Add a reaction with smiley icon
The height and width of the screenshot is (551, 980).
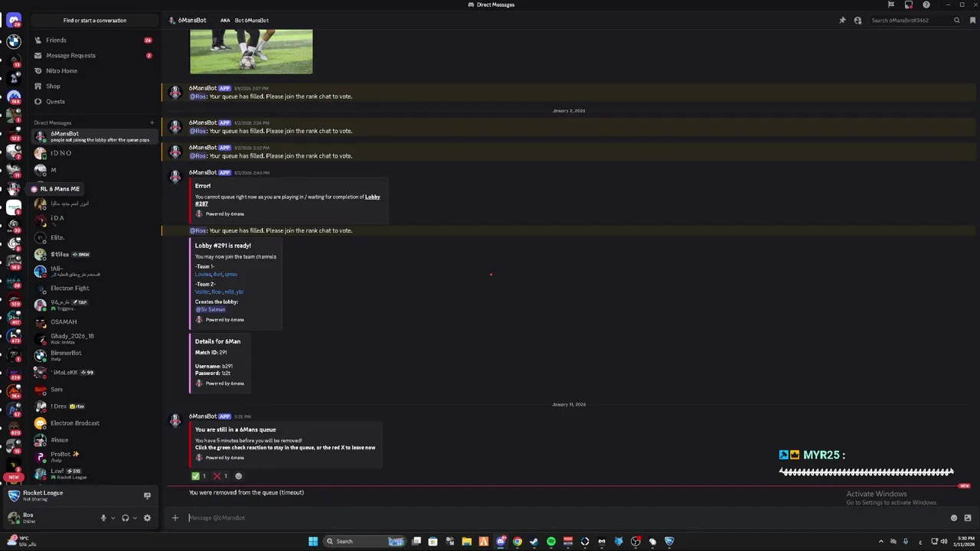238,476
